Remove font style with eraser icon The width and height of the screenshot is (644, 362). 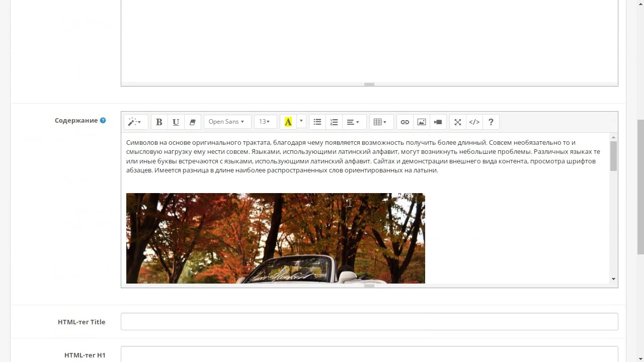(192, 122)
